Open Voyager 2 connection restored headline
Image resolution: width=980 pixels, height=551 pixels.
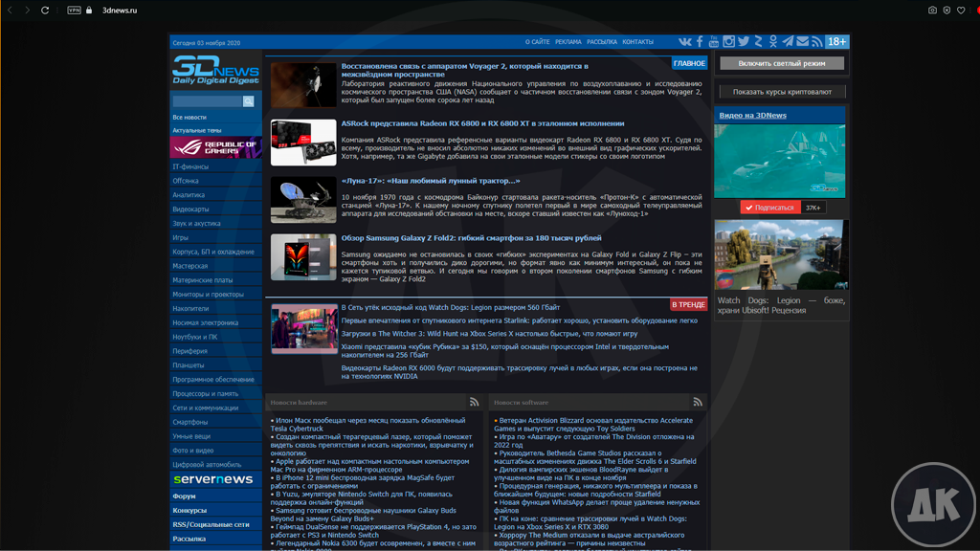(x=464, y=70)
